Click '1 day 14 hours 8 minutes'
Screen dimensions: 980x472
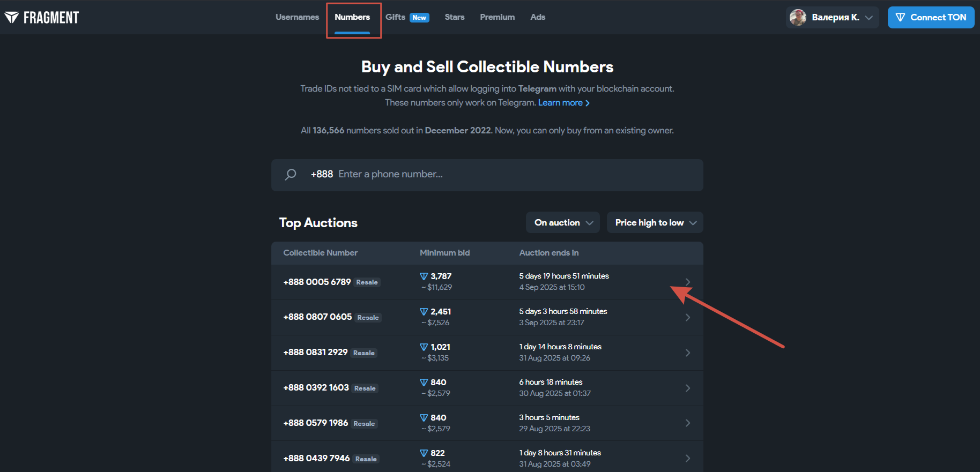point(560,347)
